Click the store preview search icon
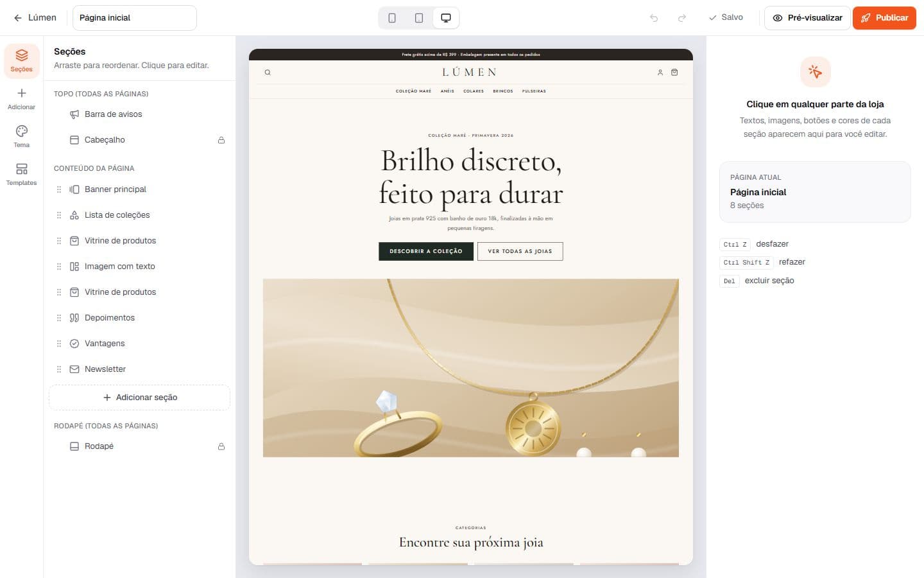 [268, 73]
